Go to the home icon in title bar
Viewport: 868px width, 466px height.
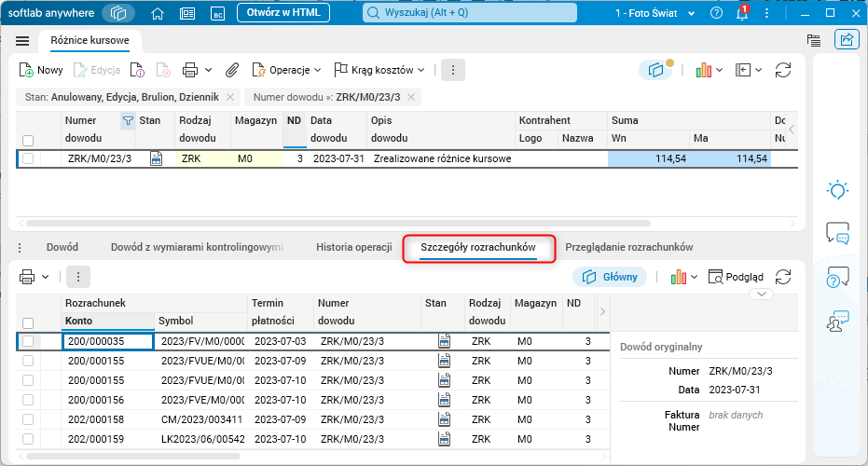point(158,13)
